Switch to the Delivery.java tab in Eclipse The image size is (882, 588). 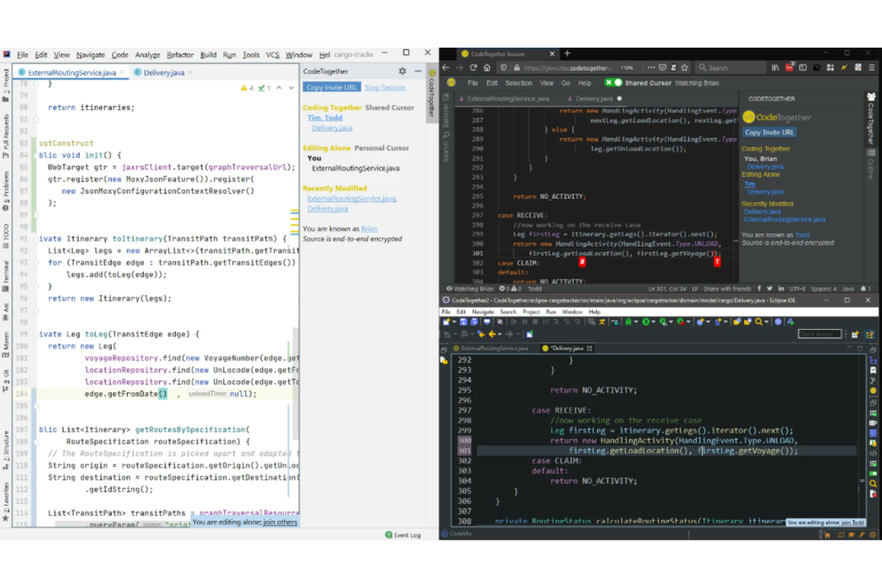point(566,349)
